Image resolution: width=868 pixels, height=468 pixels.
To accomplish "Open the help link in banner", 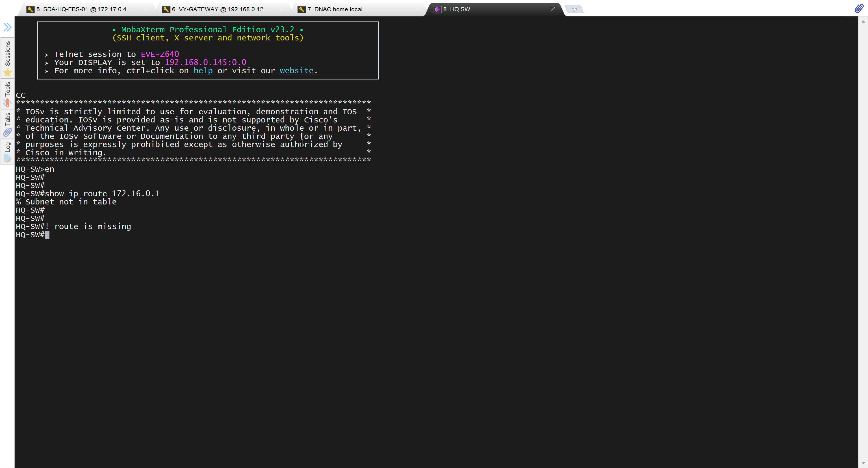I will (203, 70).
